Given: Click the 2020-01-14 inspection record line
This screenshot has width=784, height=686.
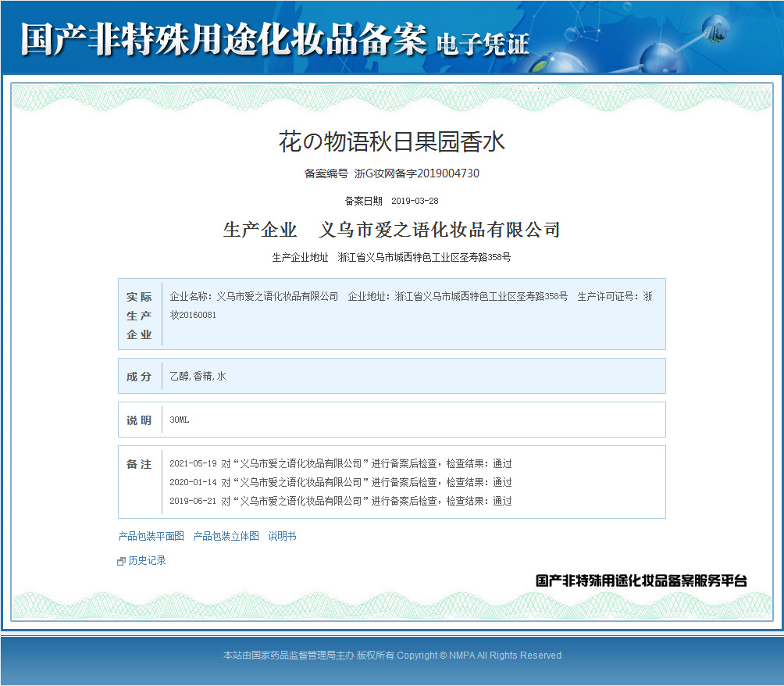Looking at the screenshot, I should 340,482.
